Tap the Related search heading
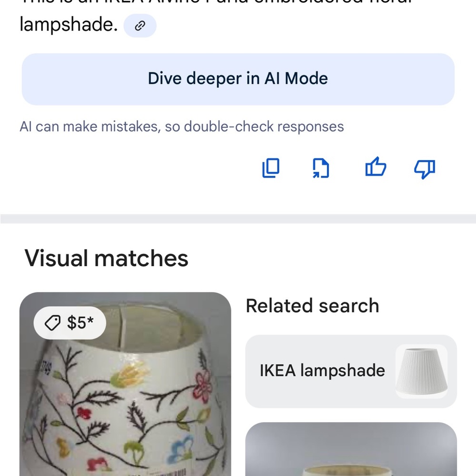 click(x=312, y=306)
